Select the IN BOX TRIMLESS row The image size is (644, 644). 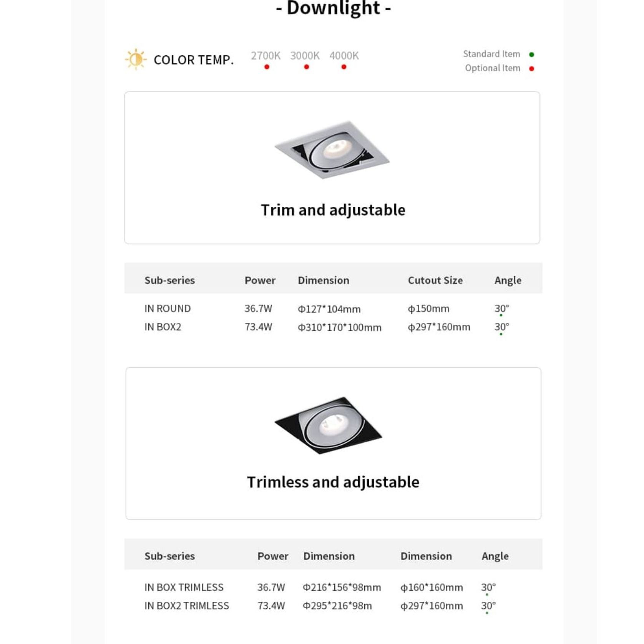pos(333,588)
